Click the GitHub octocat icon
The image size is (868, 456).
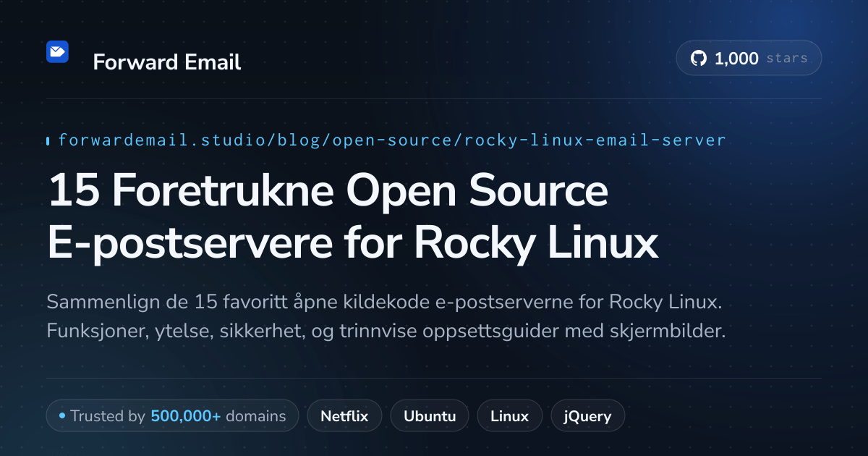(x=699, y=59)
